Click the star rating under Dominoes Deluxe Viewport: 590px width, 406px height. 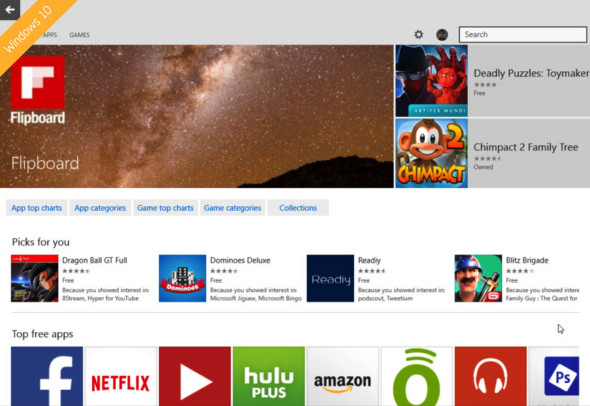[x=224, y=271]
